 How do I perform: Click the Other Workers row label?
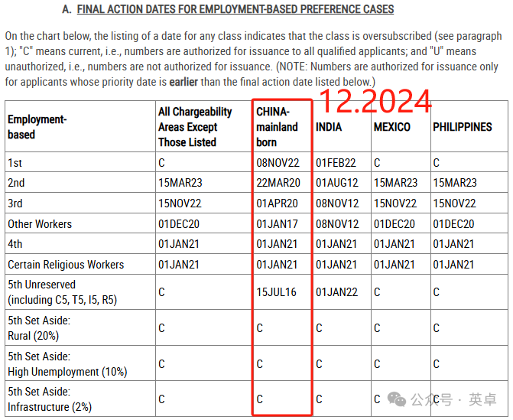[x=40, y=224]
